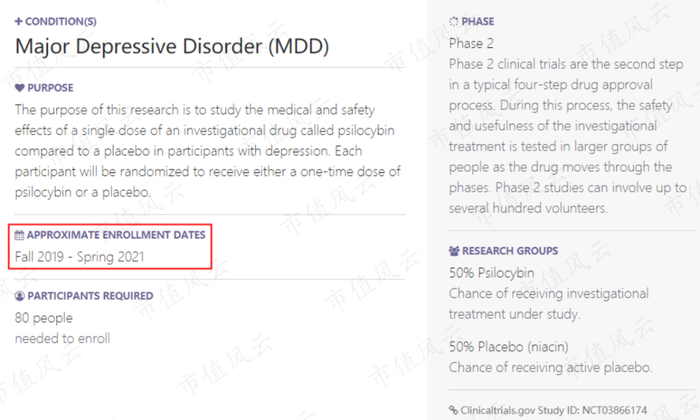Click the "80 people" enrollment text
The width and height of the screenshot is (700, 420).
[44, 317]
